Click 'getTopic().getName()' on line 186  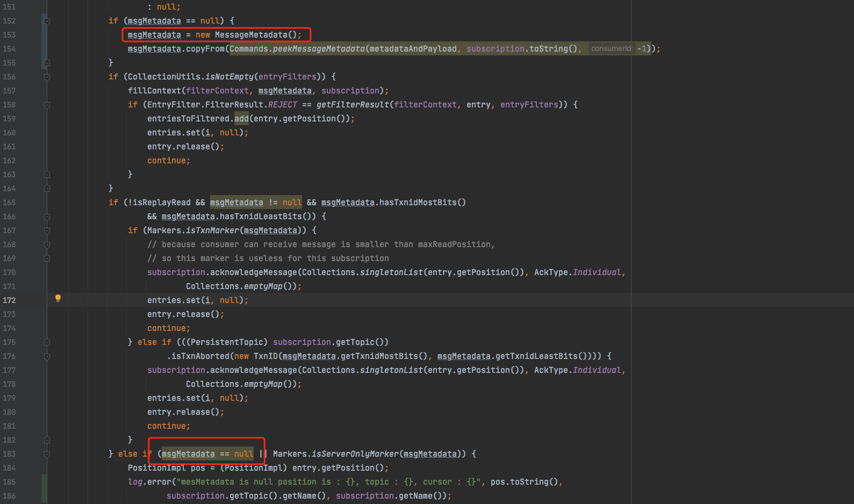coord(278,496)
